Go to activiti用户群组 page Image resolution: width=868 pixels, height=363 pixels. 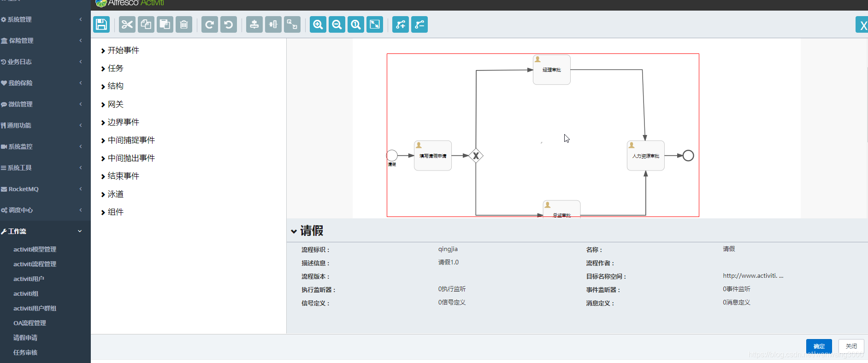35,308
